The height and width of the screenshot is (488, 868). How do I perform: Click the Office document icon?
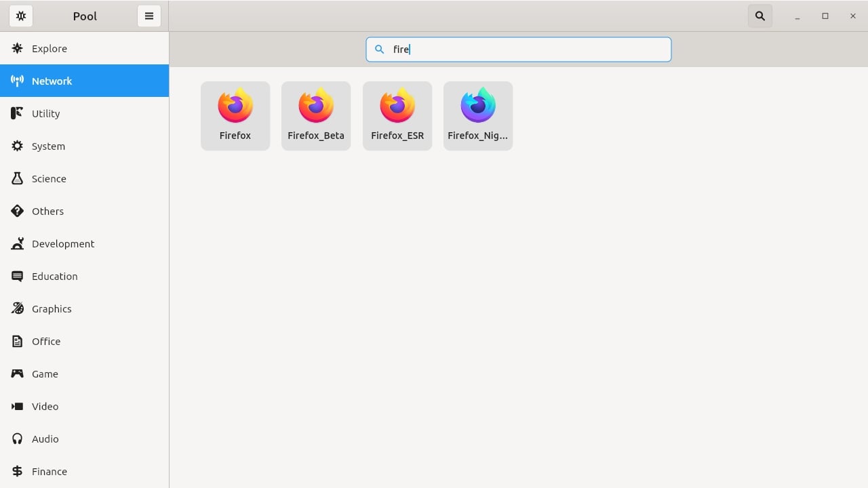(x=18, y=341)
